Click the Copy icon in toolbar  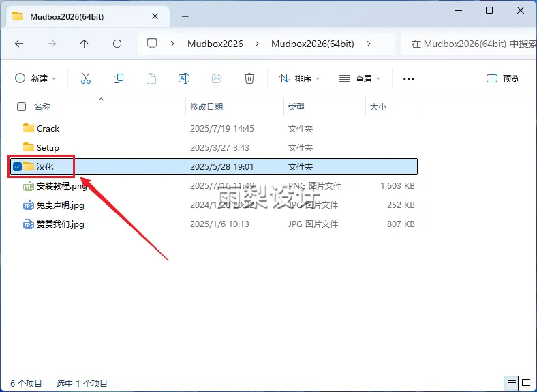[x=119, y=78]
